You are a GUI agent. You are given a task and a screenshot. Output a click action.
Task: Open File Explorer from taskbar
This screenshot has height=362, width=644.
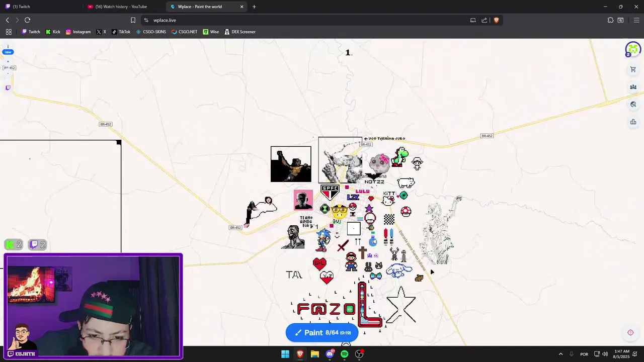coord(315,354)
